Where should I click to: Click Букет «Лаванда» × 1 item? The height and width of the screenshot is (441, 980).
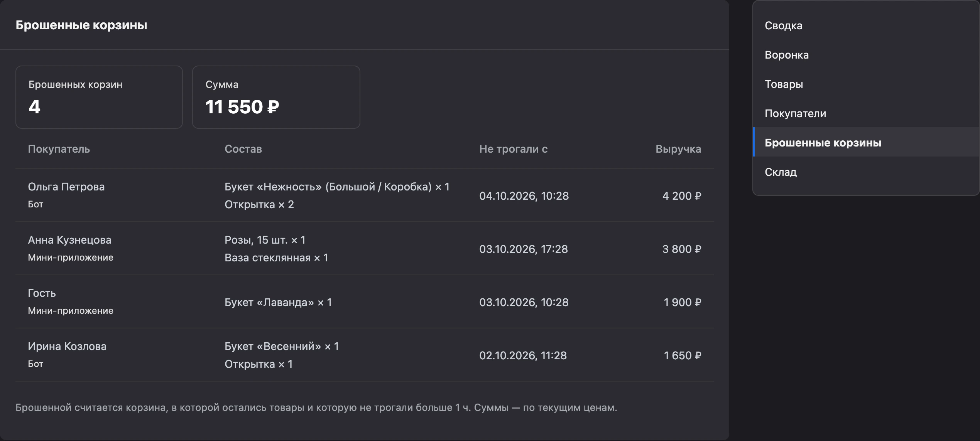pos(278,302)
